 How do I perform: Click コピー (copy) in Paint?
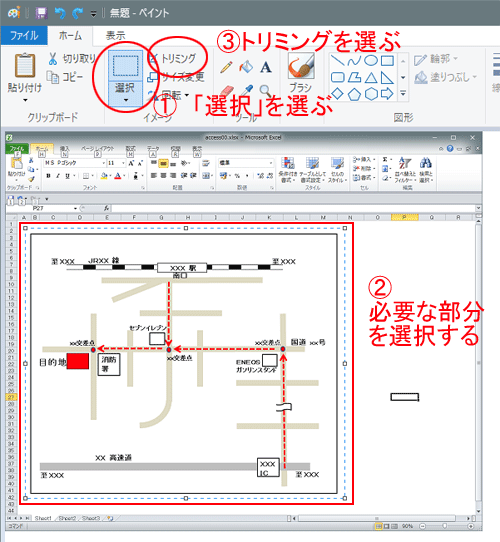click(x=65, y=77)
